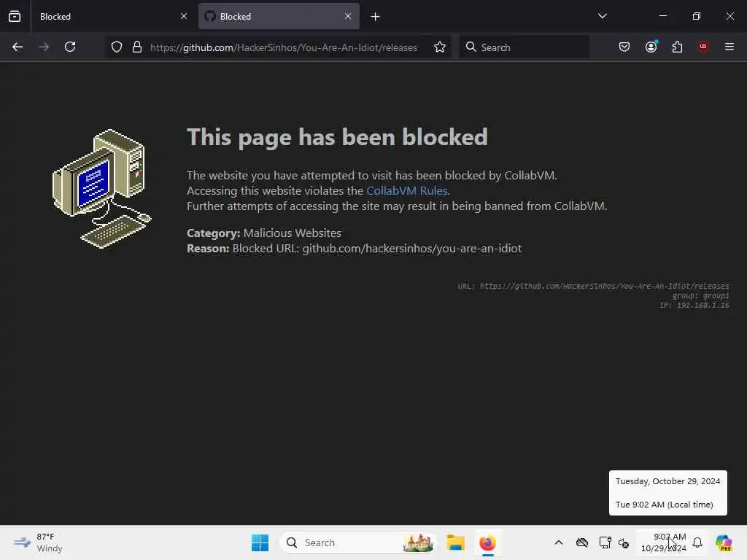The width and height of the screenshot is (747, 560).
Task: Click the browser Search box
Action: (524, 47)
